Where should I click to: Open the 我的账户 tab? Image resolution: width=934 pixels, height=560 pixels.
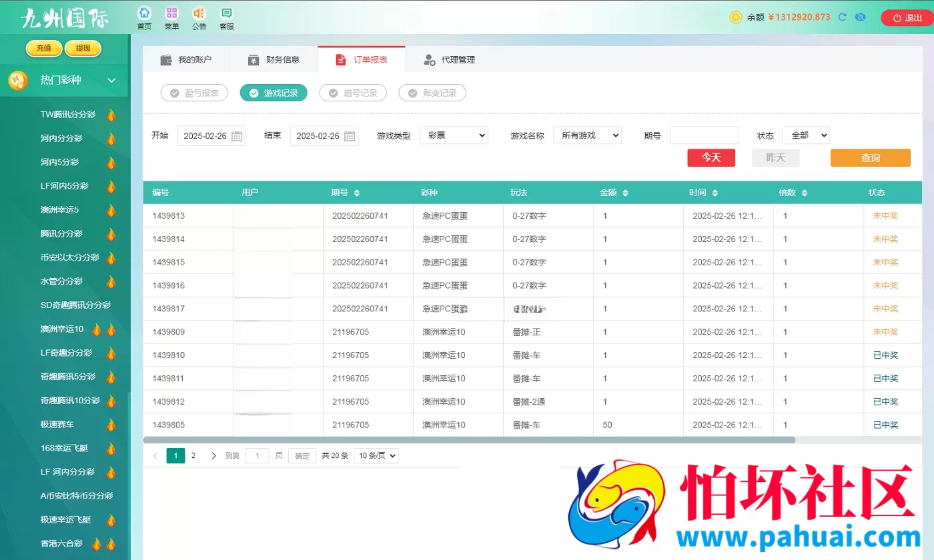[x=186, y=59]
